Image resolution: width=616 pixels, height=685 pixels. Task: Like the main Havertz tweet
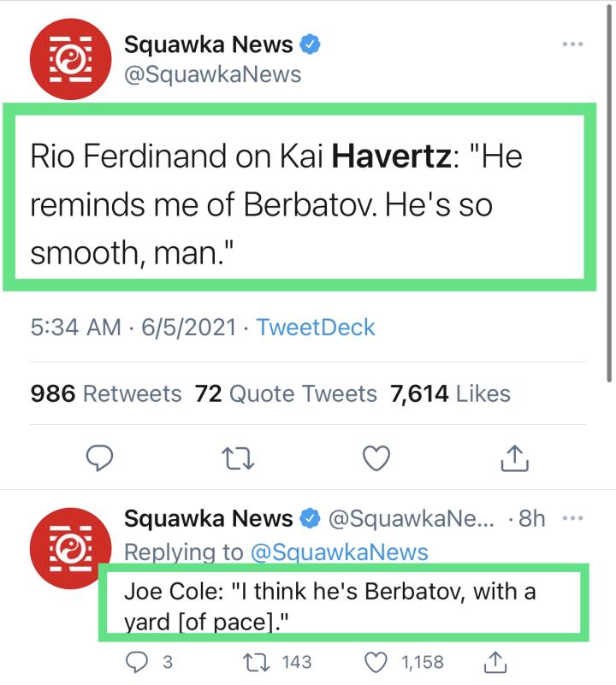click(x=376, y=458)
